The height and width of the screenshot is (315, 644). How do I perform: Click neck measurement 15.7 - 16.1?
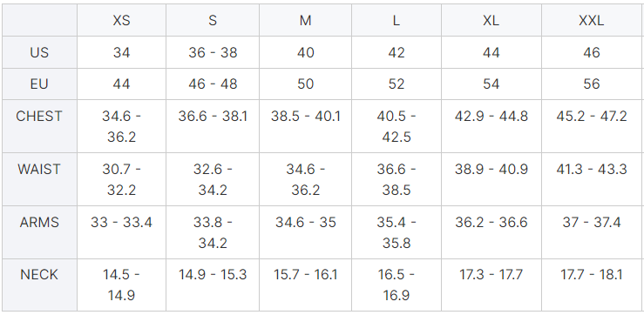(306, 275)
